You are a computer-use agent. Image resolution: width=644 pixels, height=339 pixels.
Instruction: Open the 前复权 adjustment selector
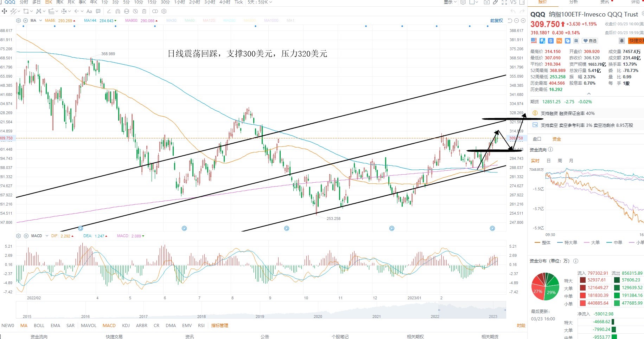click(497, 21)
